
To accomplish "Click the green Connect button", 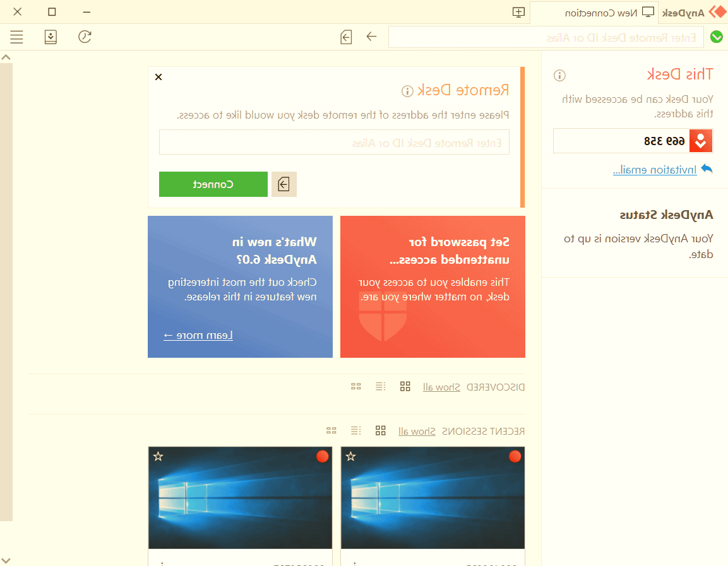I will 213,184.
